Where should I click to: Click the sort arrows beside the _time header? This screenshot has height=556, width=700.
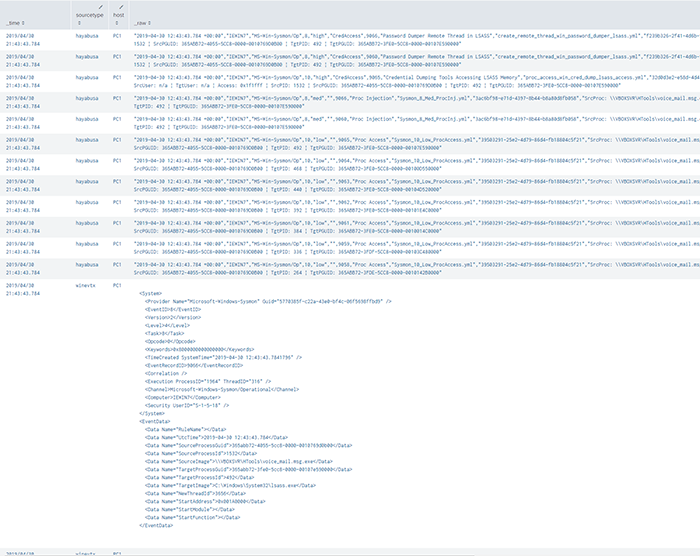23,23
